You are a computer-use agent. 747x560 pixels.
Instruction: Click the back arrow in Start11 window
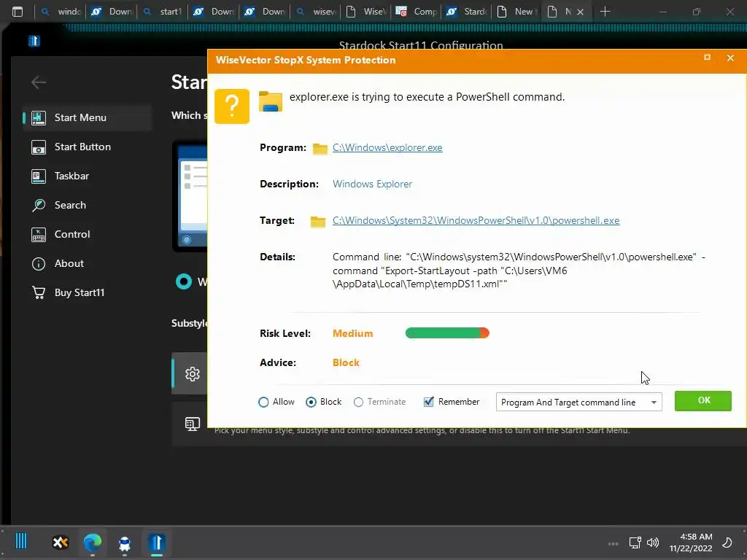[39, 82]
